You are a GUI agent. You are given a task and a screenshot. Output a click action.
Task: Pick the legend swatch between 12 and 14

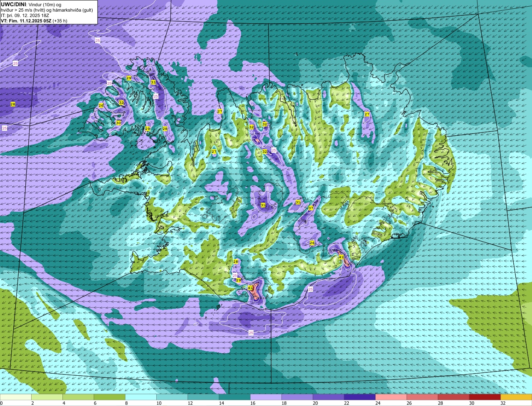[x=203, y=397]
